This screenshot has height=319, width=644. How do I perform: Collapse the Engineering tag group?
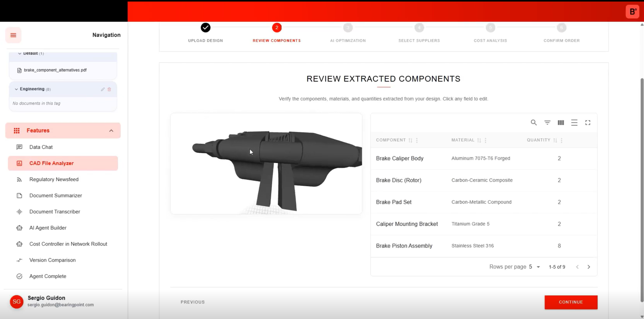pyautogui.click(x=16, y=89)
